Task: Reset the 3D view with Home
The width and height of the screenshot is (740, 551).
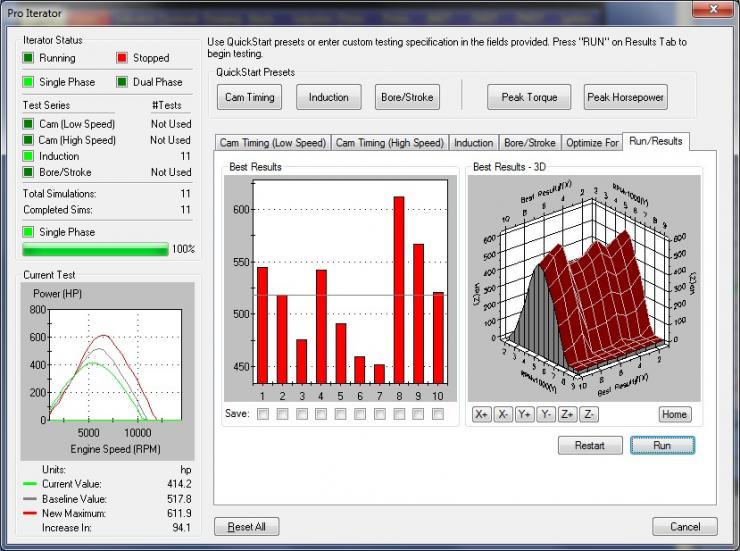Action: pos(675,414)
